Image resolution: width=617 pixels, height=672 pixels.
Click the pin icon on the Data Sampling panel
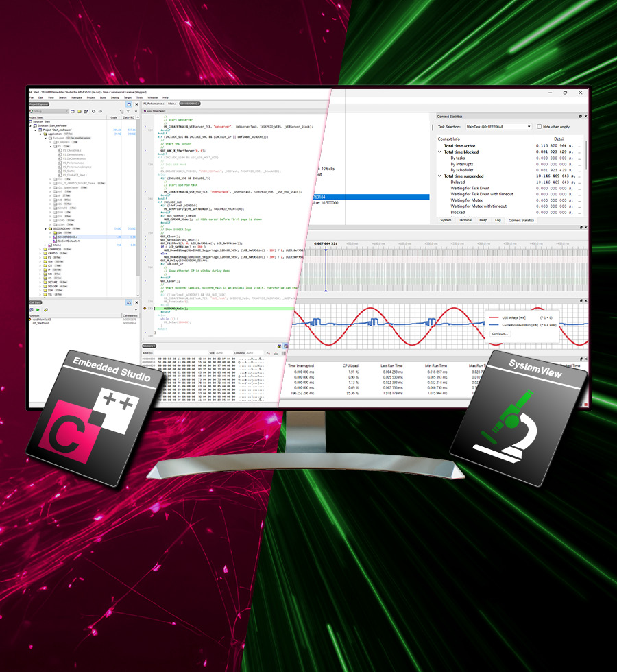point(580,300)
